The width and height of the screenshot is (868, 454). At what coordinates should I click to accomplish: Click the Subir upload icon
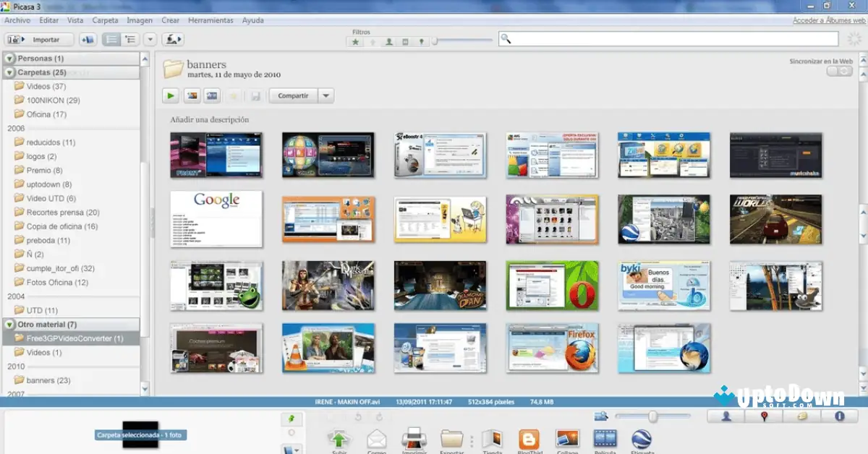[x=339, y=440]
